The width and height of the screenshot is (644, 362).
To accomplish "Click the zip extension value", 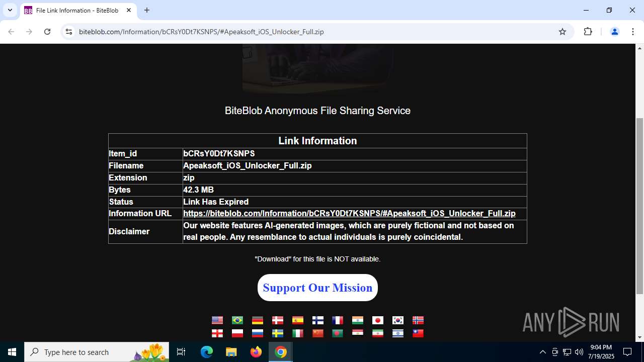I will coord(189,178).
